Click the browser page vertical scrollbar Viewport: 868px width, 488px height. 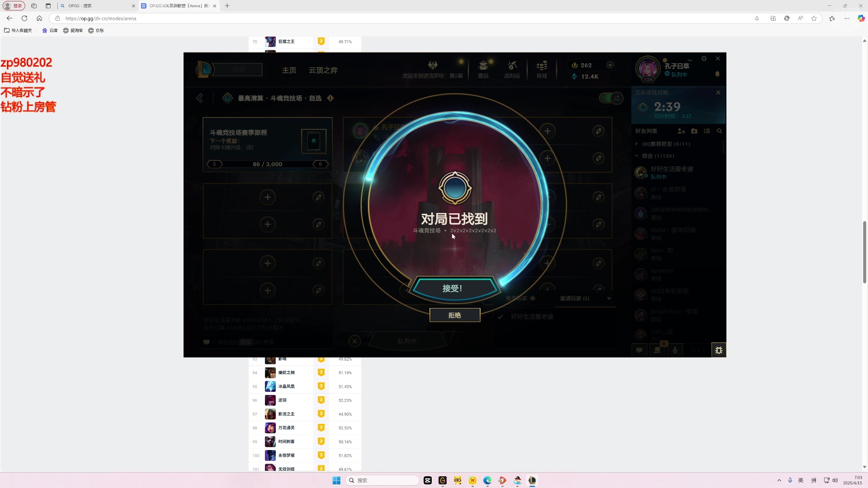(864, 252)
